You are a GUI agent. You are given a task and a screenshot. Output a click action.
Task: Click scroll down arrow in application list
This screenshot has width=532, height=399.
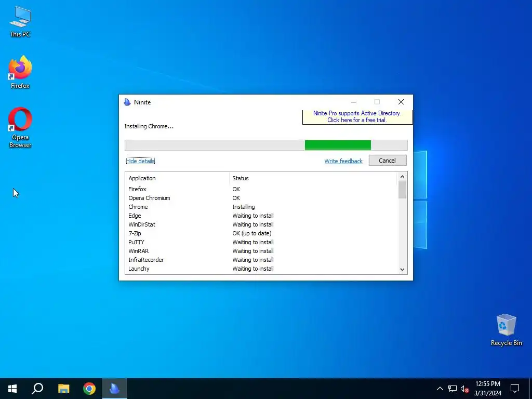pos(402,270)
